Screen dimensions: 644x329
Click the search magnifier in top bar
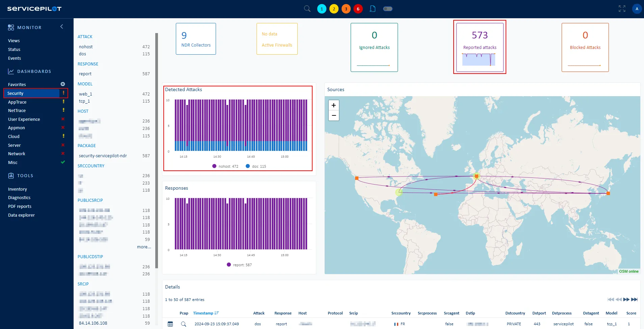307,9
